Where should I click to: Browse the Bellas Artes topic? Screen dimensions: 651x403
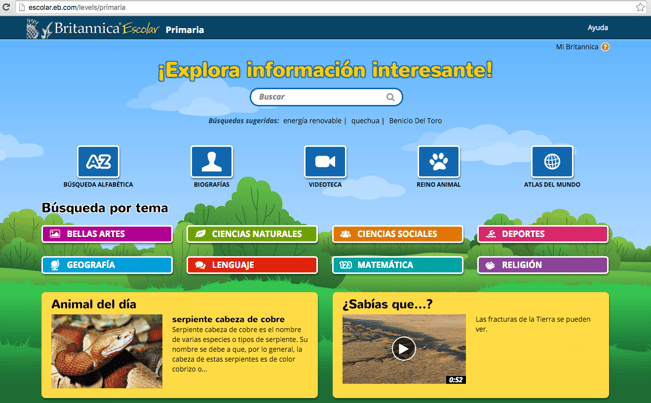107,234
